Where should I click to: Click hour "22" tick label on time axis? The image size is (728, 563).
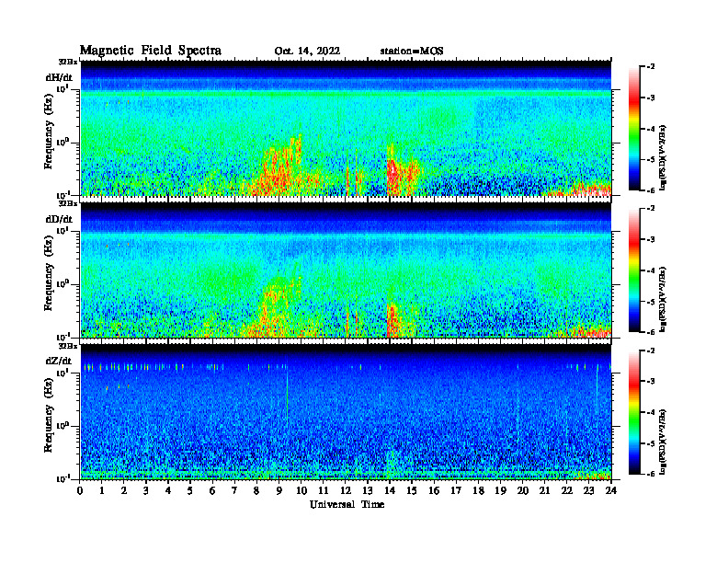click(x=567, y=490)
